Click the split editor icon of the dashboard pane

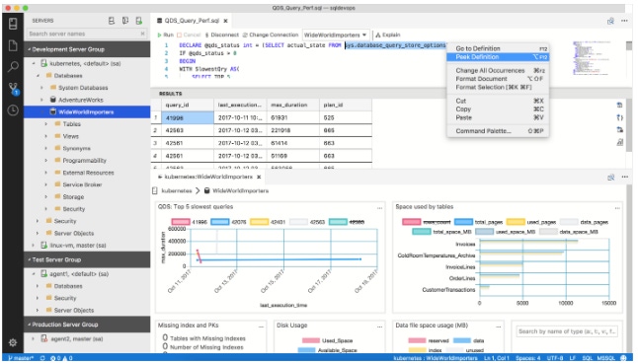coord(610,178)
